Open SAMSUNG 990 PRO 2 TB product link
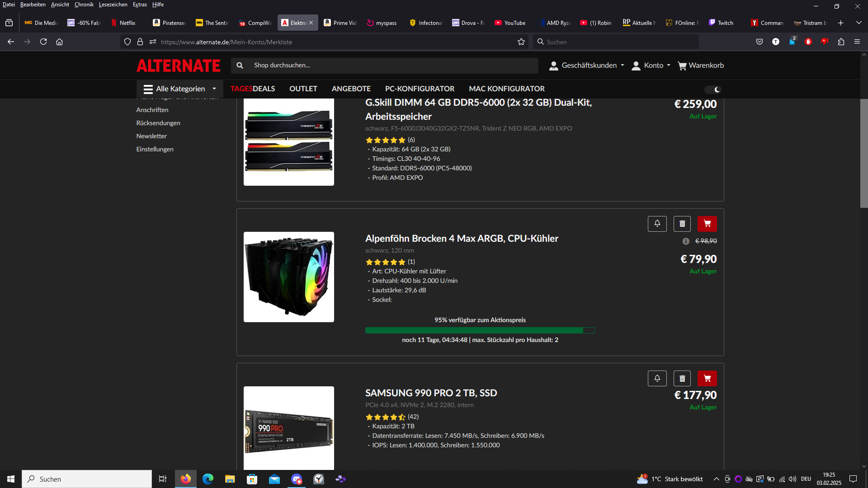This screenshot has width=868, height=488. point(431,393)
